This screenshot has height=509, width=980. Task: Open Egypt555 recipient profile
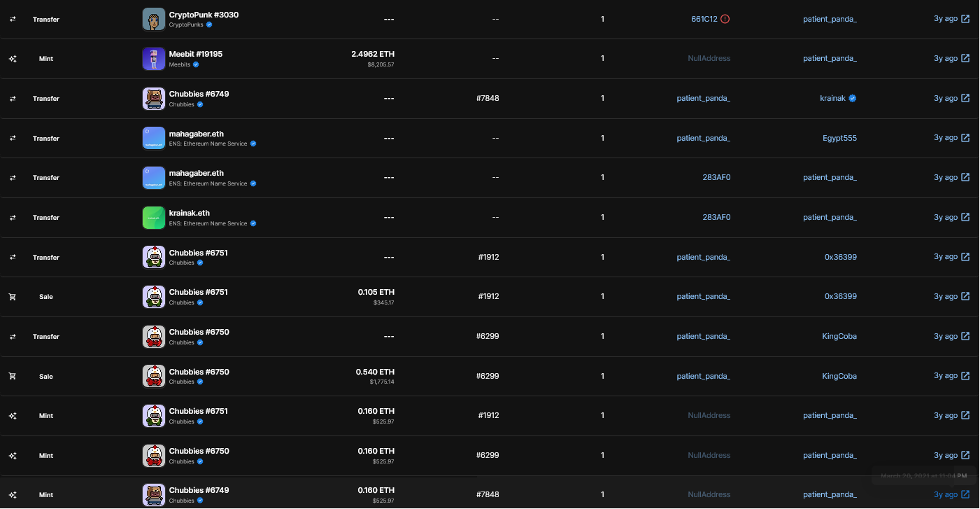click(840, 138)
